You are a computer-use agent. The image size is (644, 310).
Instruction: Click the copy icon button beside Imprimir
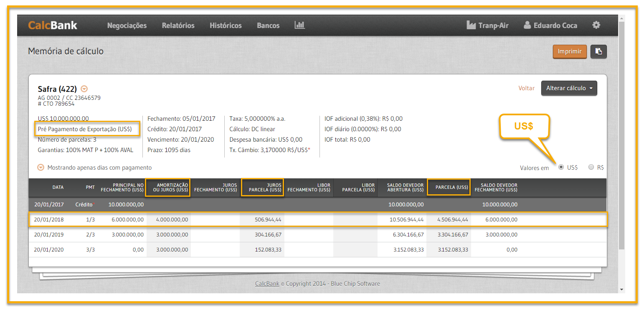(x=598, y=51)
